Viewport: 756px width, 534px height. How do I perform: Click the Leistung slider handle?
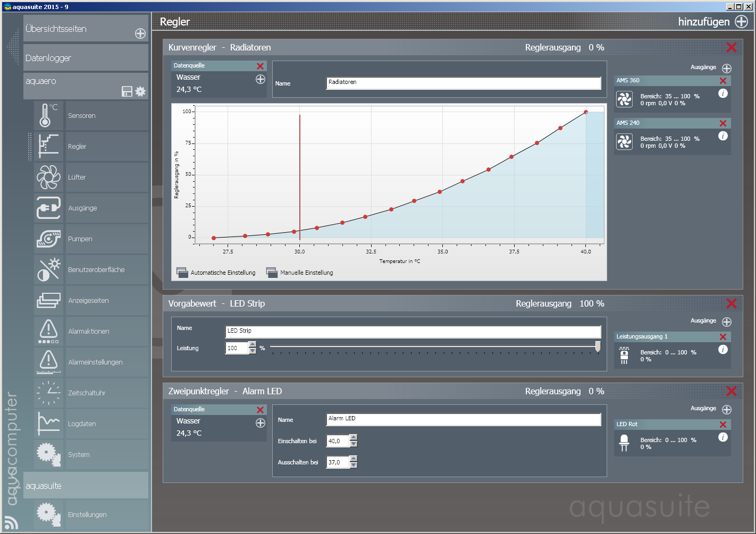(x=598, y=347)
